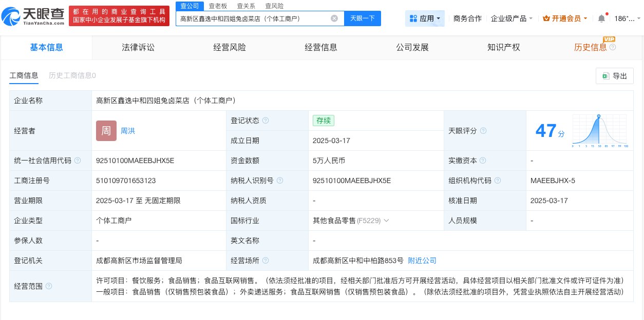Open the account dropdown next to 186*...

(629, 17)
